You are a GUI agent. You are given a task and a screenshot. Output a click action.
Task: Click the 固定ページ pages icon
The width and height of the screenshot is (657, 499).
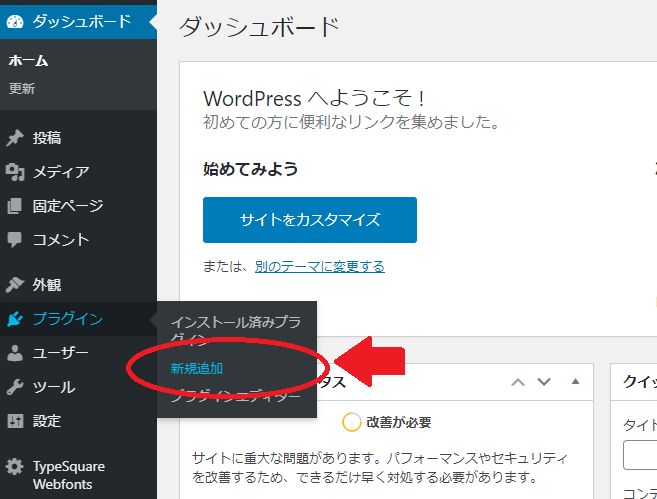tap(15, 206)
